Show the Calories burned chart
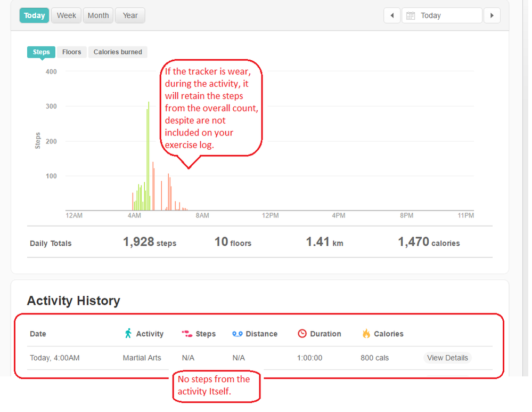 [x=118, y=52]
